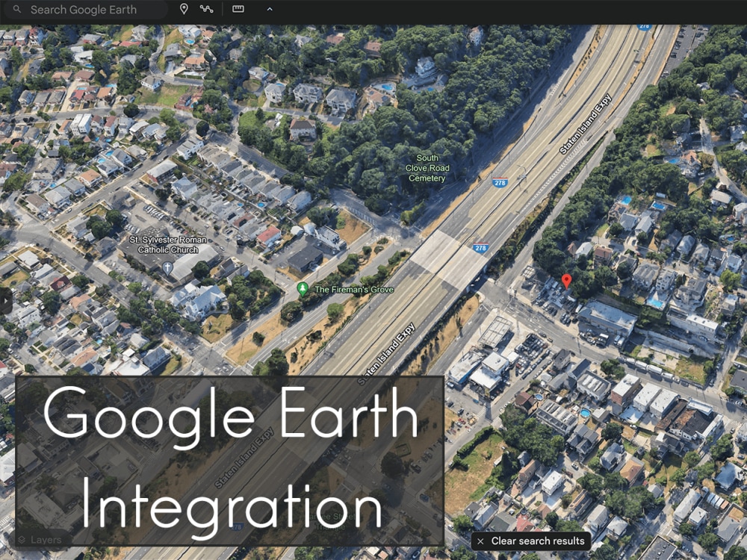Viewport: 747px width, 560px height.
Task: Open the Measure ruler tool
Action: click(x=238, y=9)
